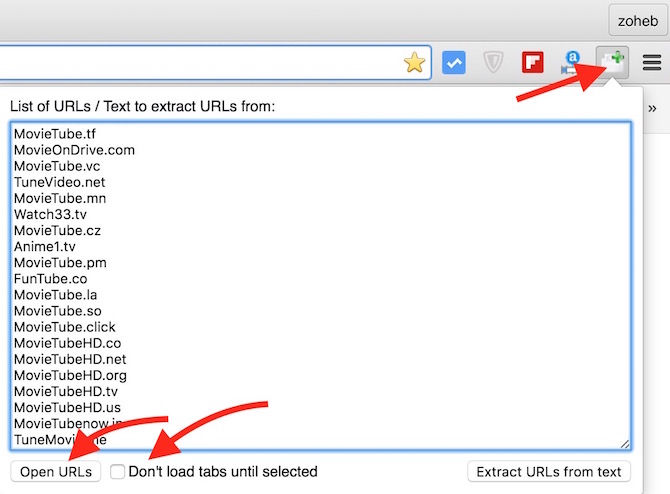This screenshot has width=670, height=494.
Task: Place cursor at MovieTubeHD.org line
Action: pos(68,375)
